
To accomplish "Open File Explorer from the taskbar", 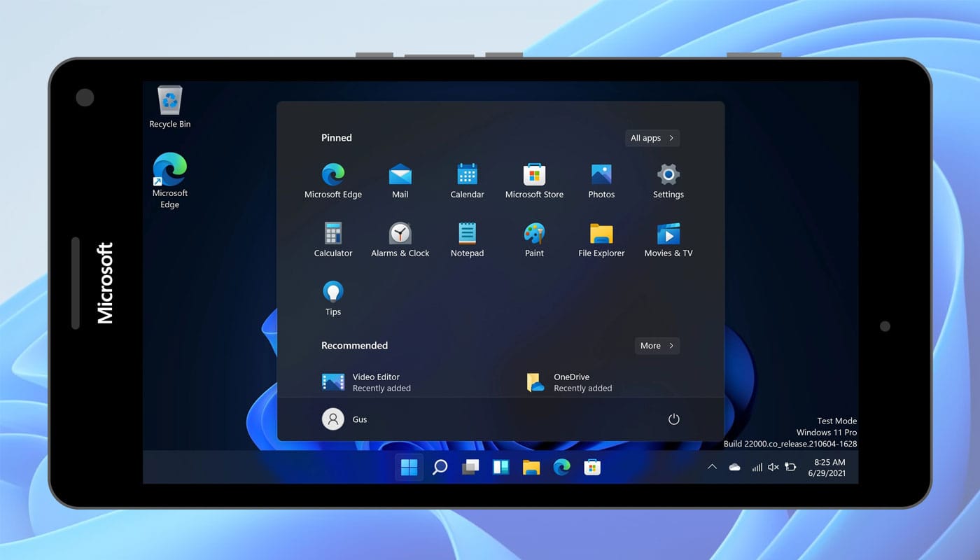I will coord(531,467).
